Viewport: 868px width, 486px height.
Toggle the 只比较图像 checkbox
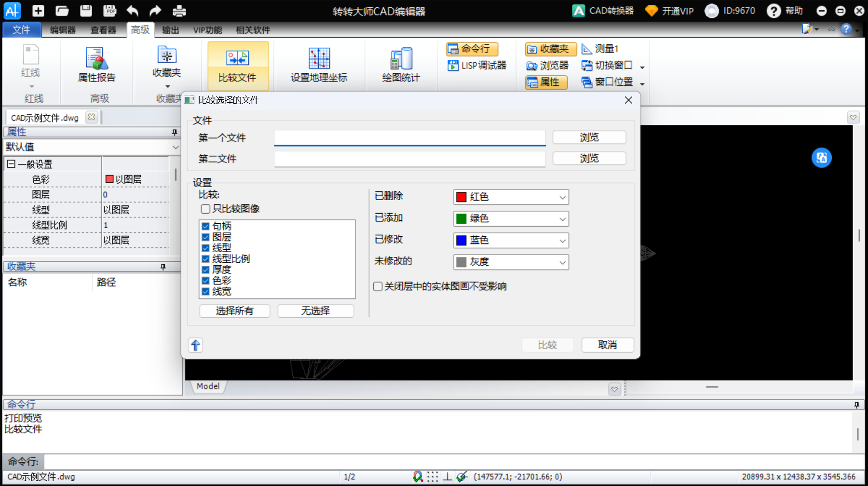click(205, 209)
